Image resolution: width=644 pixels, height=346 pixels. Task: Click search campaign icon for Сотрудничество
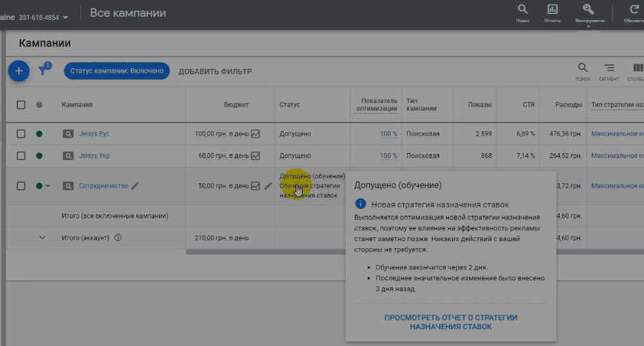(x=68, y=186)
